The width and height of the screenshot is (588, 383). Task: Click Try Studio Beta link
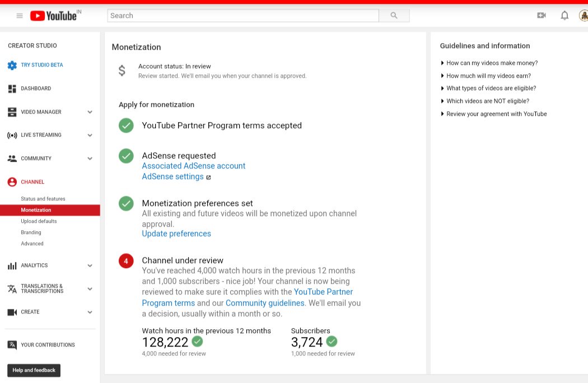[42, 65]
